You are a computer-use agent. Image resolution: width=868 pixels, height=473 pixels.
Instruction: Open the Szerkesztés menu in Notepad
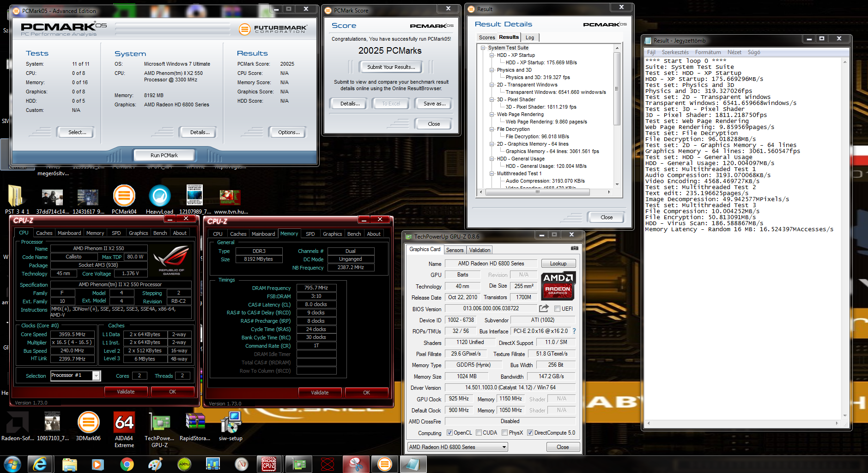pyautogui.click(x=675, y=52)
